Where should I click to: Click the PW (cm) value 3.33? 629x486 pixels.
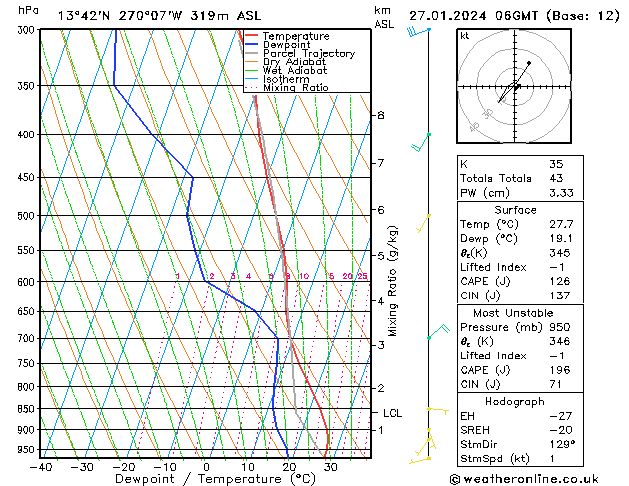pyautogui.click(x=561, y=193)
